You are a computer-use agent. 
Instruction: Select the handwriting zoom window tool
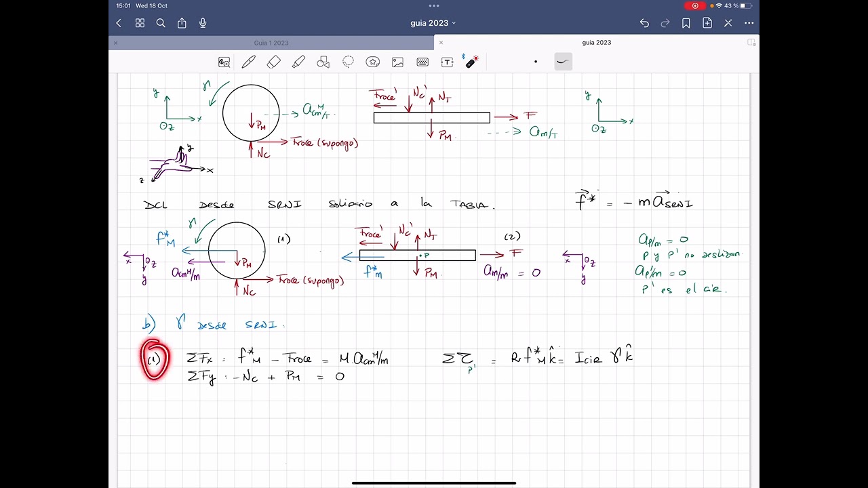[x=224, y=62]
